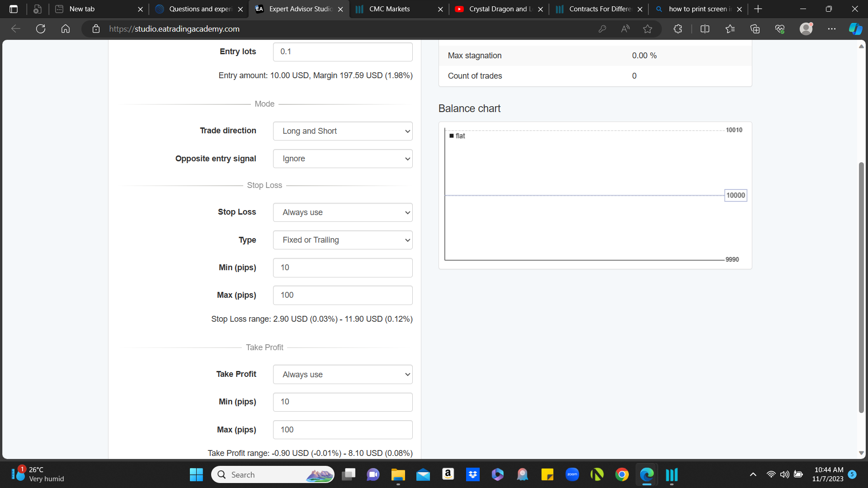View site information lock icon
868x488 pixels.
click(96, 29)
